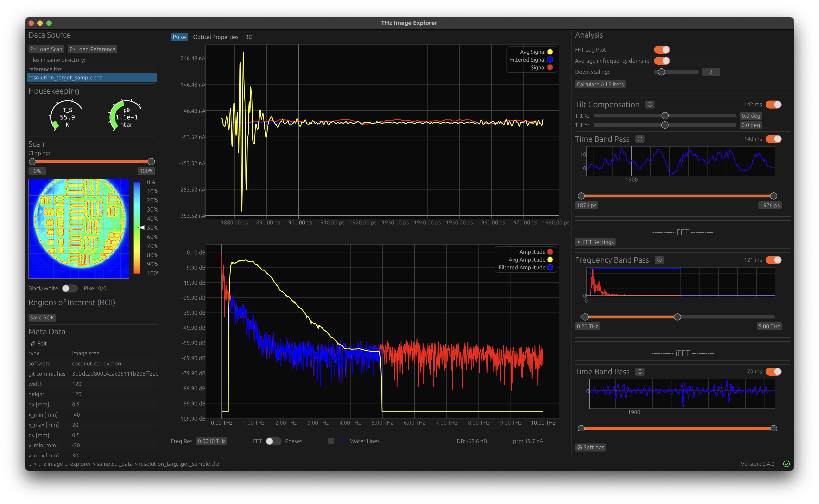Click Save ROIs button

42,318
